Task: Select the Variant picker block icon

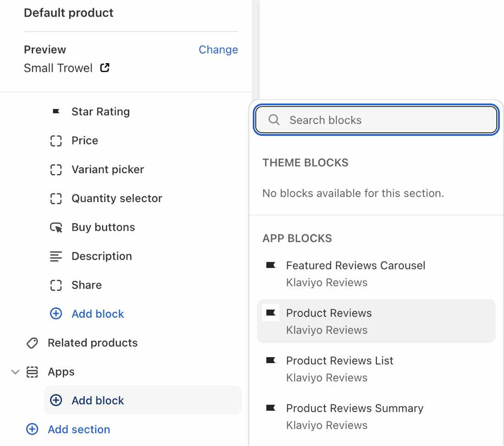Action: (x=55, y=169)
